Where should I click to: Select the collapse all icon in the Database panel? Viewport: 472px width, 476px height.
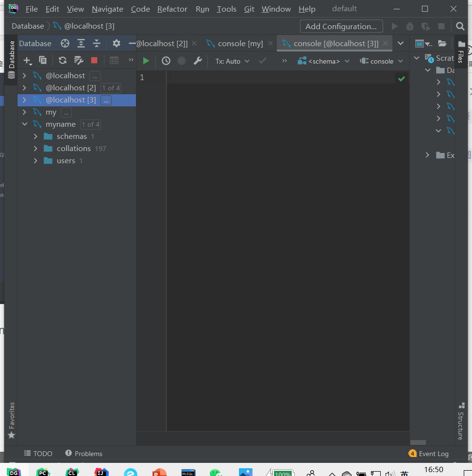point(96,43)
